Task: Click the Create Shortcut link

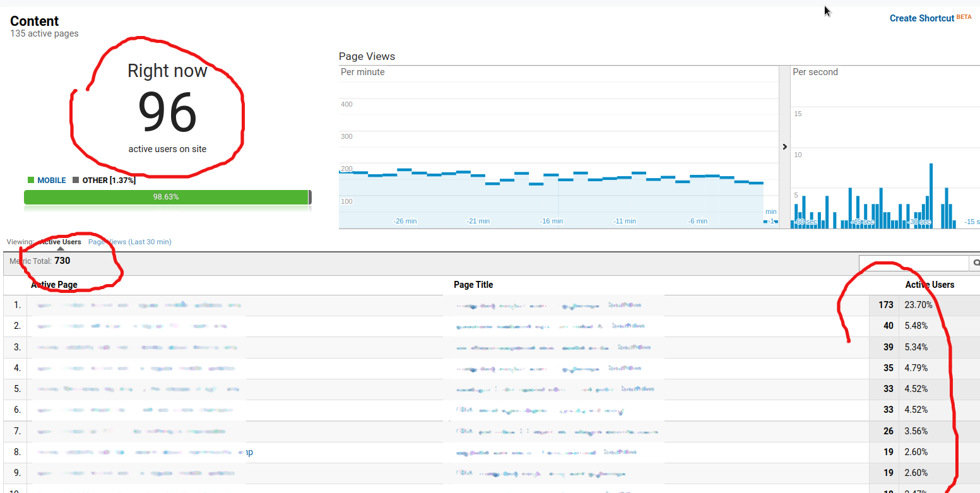Action: click(x=921, y=18)
